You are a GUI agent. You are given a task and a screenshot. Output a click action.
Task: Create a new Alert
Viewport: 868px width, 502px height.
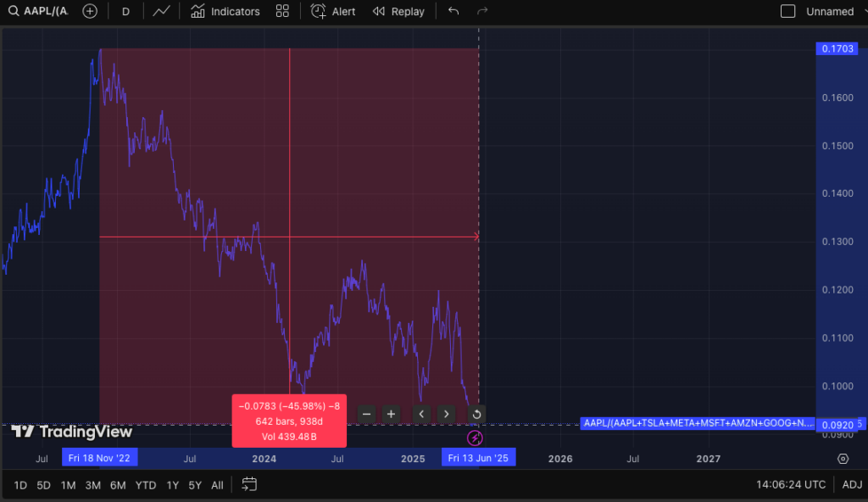(x=332, y=11)
